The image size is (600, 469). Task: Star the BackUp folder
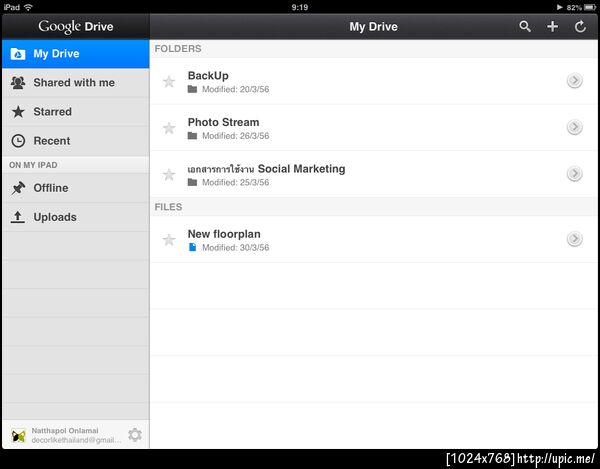169,81
